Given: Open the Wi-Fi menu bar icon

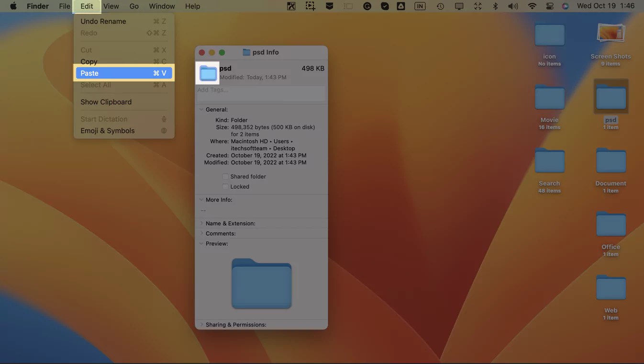Looking at the screenshot, I should (532, 6).
